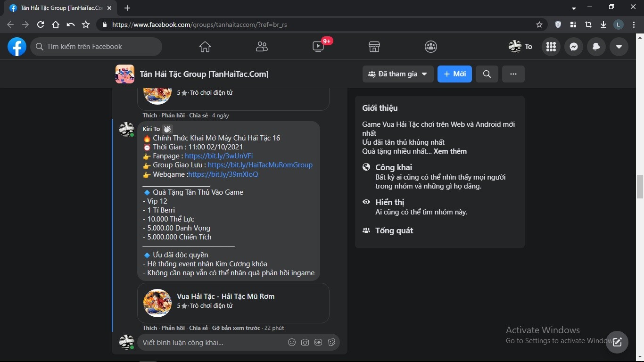Click the + Mới button
Image resolution: width=644 pixels, height=362 pixels.
tap(454, 74)
